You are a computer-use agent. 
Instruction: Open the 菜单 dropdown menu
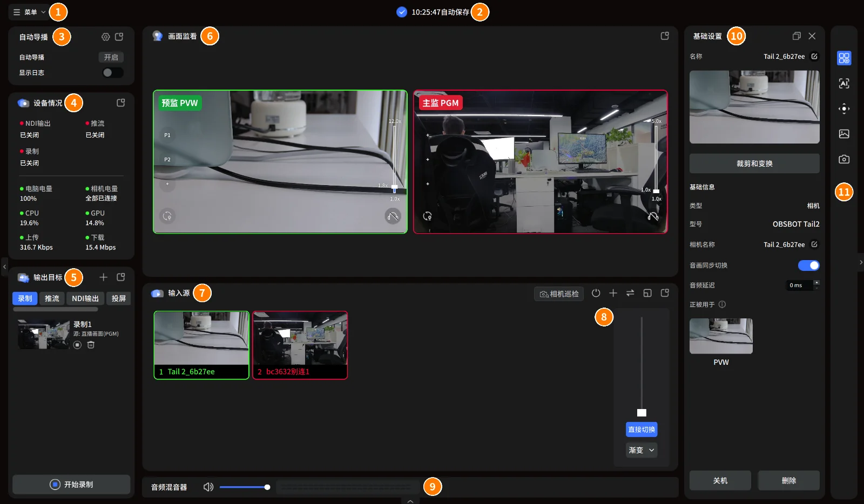point(29,12)
